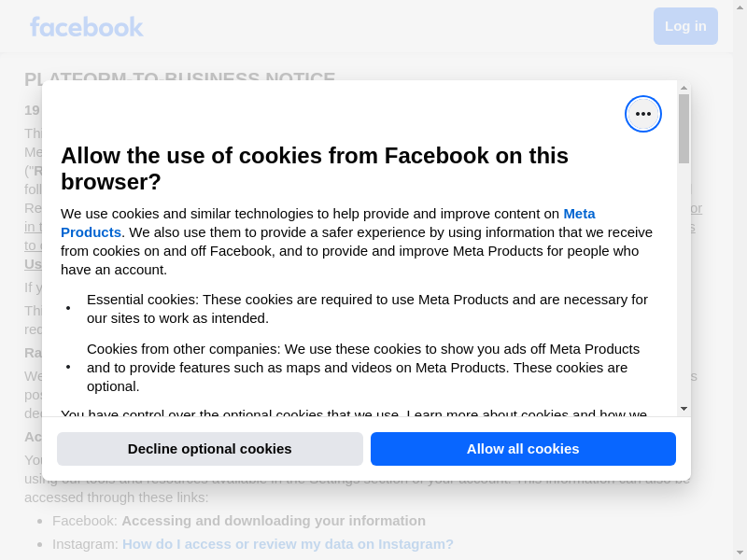Allow all cookies

[x=523, y=449]
